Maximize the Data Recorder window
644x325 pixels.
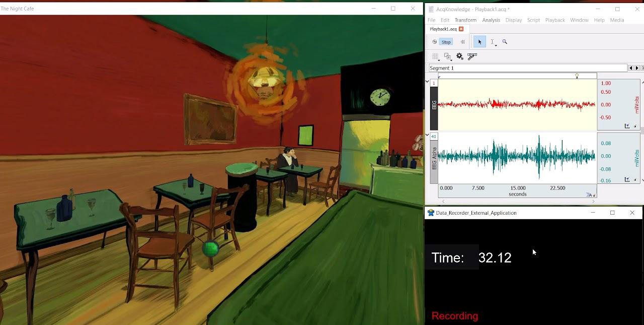coord(612,213)
